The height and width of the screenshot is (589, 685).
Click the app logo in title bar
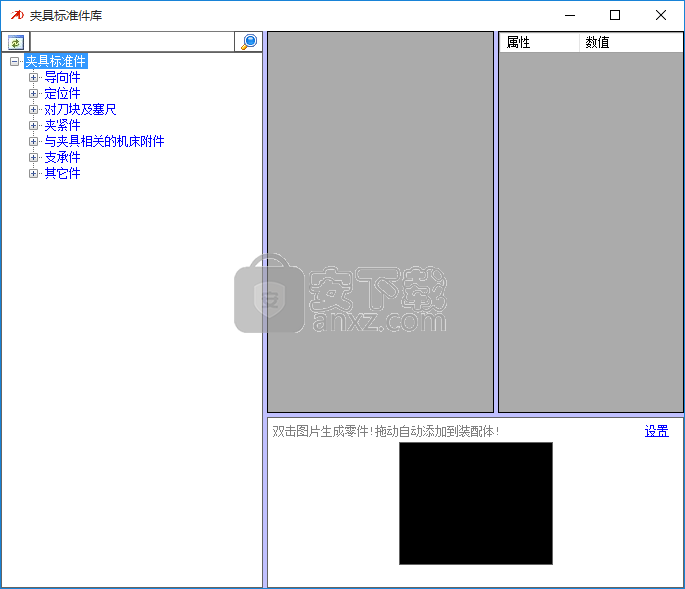point(17,15)
